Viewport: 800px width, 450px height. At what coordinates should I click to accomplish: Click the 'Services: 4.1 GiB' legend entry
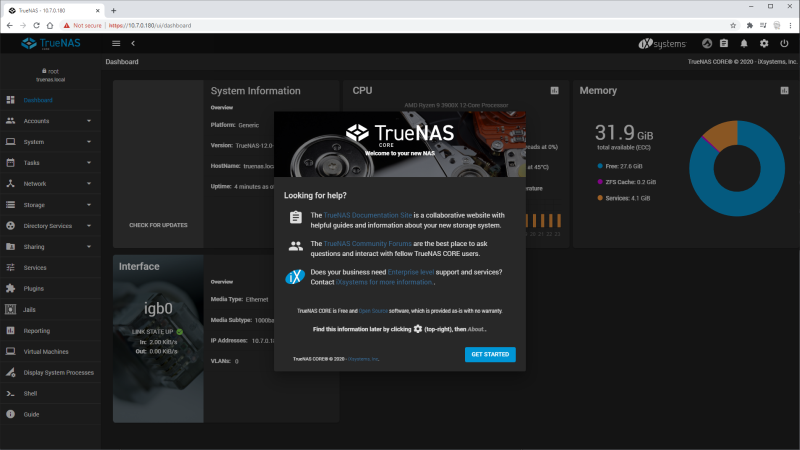coord(623,198)
